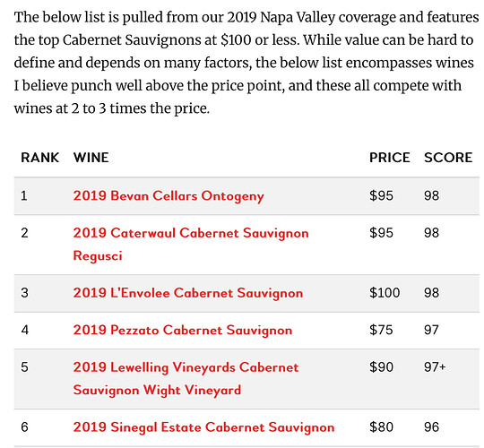This screenshot has height=448, width=484.
Task: Open the 2019 Bevan Cellars Ontogeny link
Action: click(x=169, y=196)
